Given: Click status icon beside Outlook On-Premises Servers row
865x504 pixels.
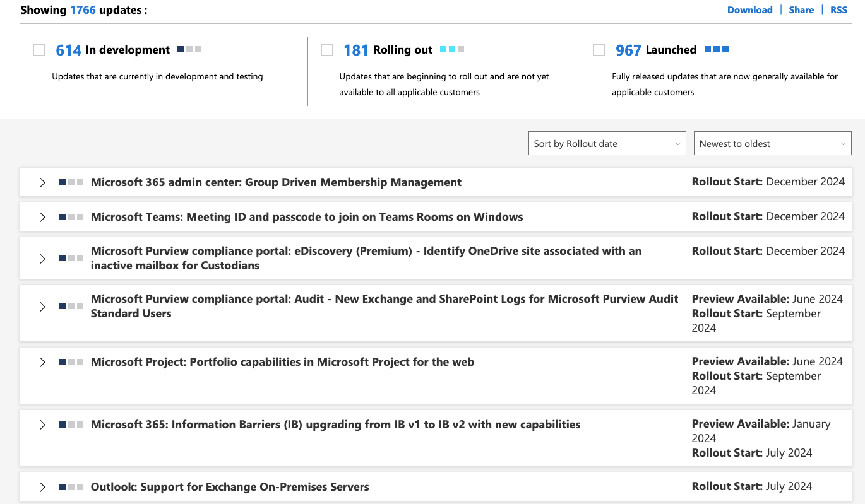Looking at the screenshot, I should (71, 487).
